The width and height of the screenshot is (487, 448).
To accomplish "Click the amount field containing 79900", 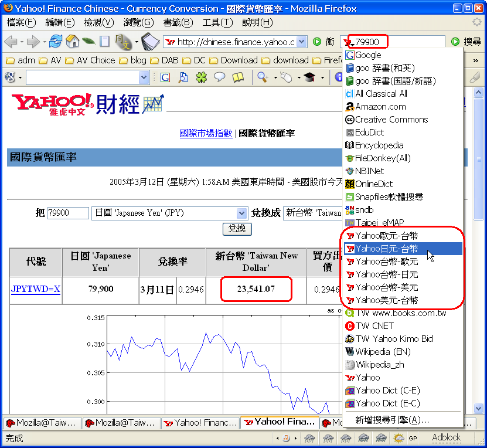I will (67, 213).
